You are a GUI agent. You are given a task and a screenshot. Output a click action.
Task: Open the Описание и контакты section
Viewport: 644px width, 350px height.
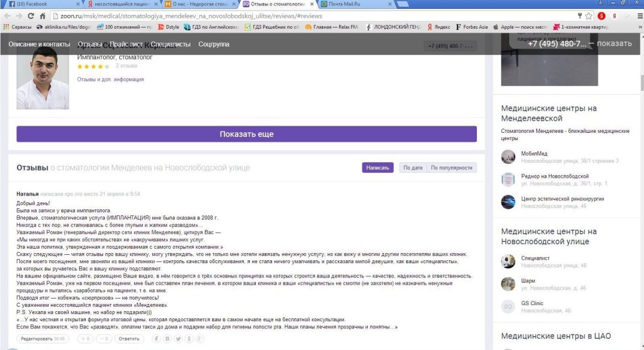point(39,44)
